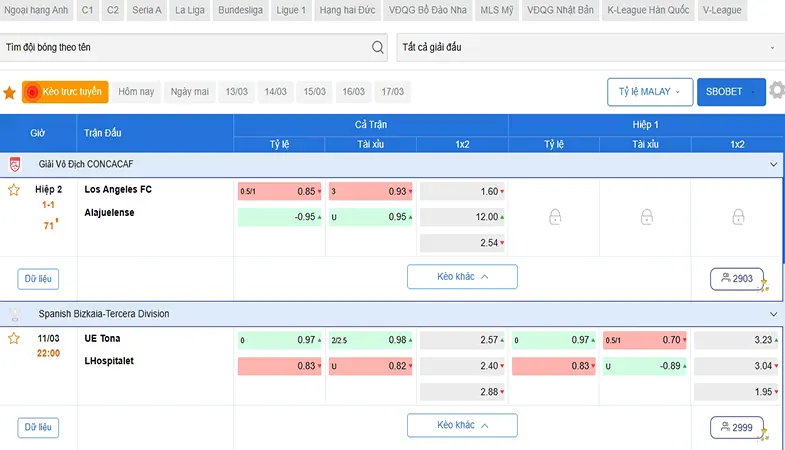
Task: Filter matches by date 16/03
Action: 353,92
